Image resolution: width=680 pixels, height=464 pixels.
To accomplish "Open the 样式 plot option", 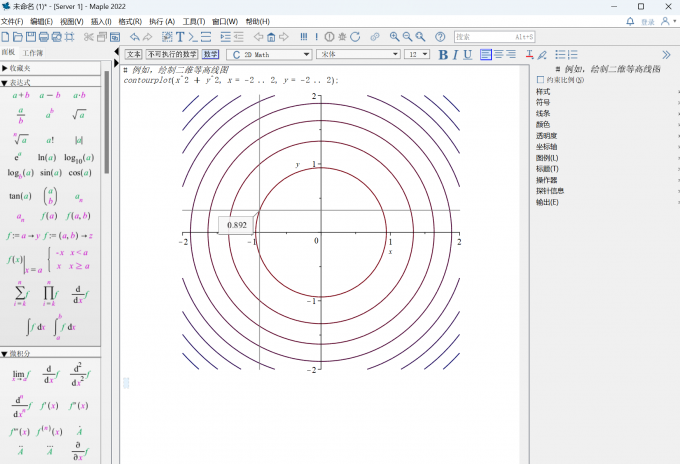I will coord(543,91).
